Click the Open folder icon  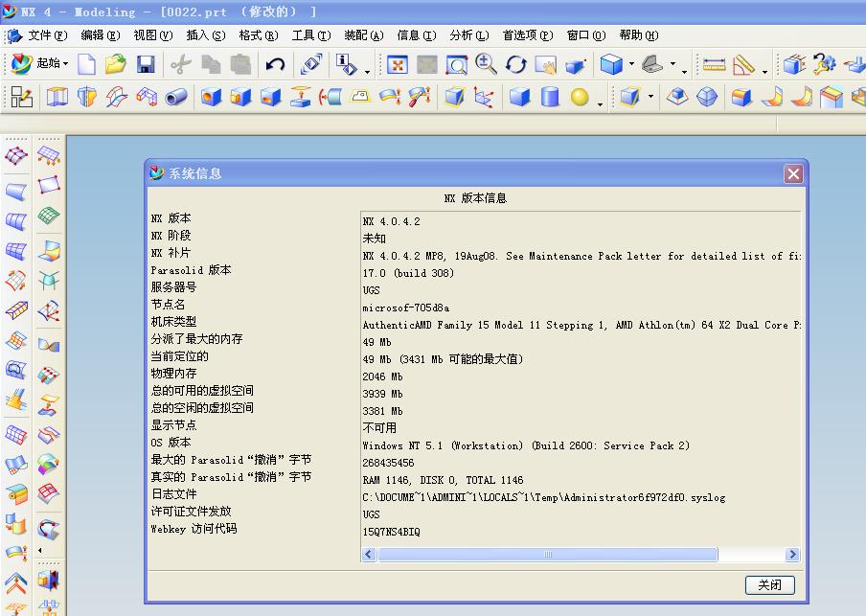pos(115,64)
